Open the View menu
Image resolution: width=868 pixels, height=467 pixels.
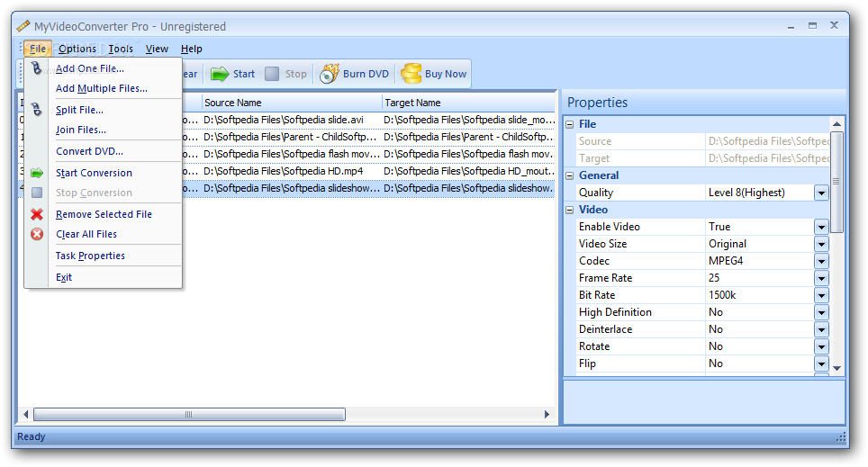point(157,49)
